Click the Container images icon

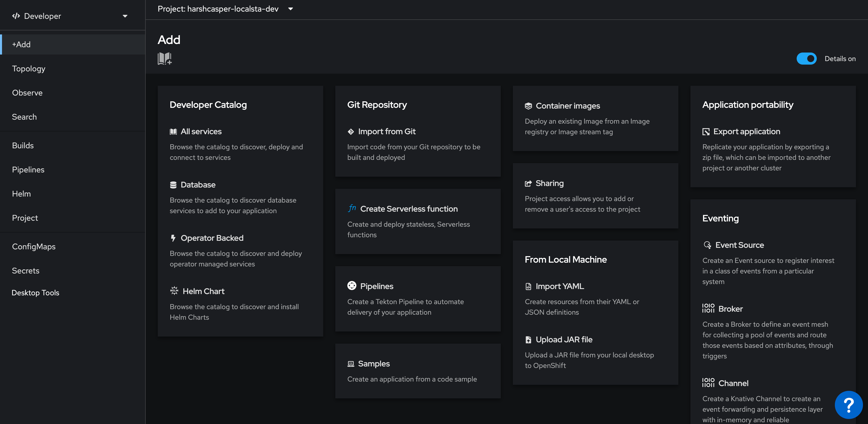(528, 105)
